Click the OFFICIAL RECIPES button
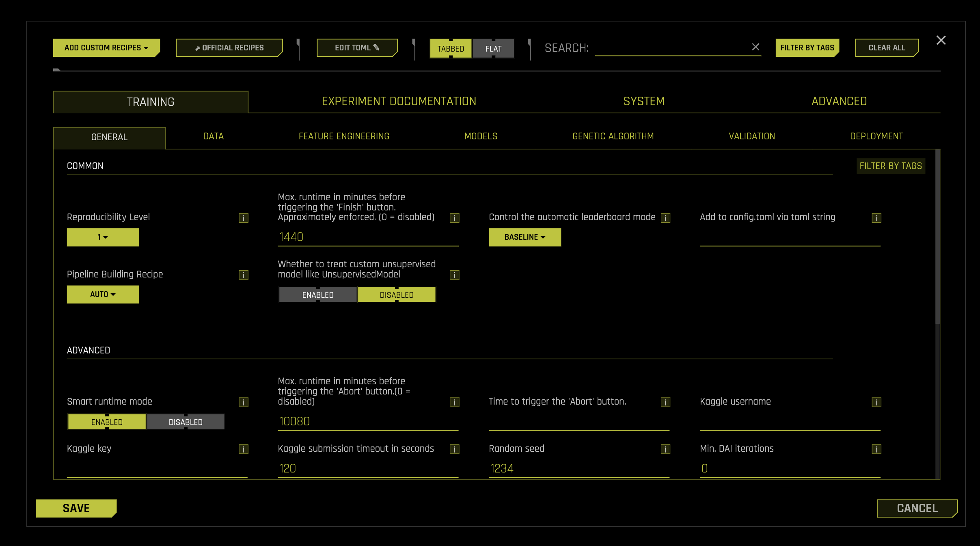Screen dimensions: 980x546 pyautogui.click(x=231, y=47)
